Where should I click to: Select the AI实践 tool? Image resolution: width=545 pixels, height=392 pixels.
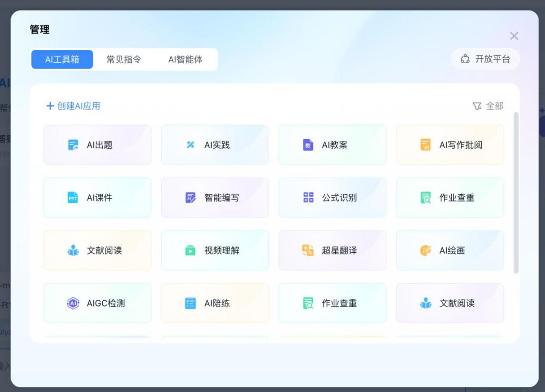pos(214,145)
